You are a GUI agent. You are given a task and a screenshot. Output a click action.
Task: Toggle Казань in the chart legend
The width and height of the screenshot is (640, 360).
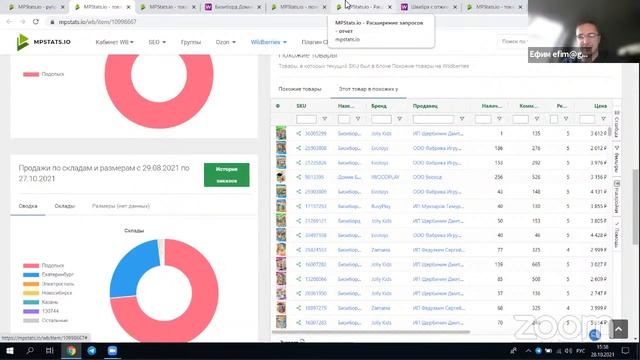[40, 302]
